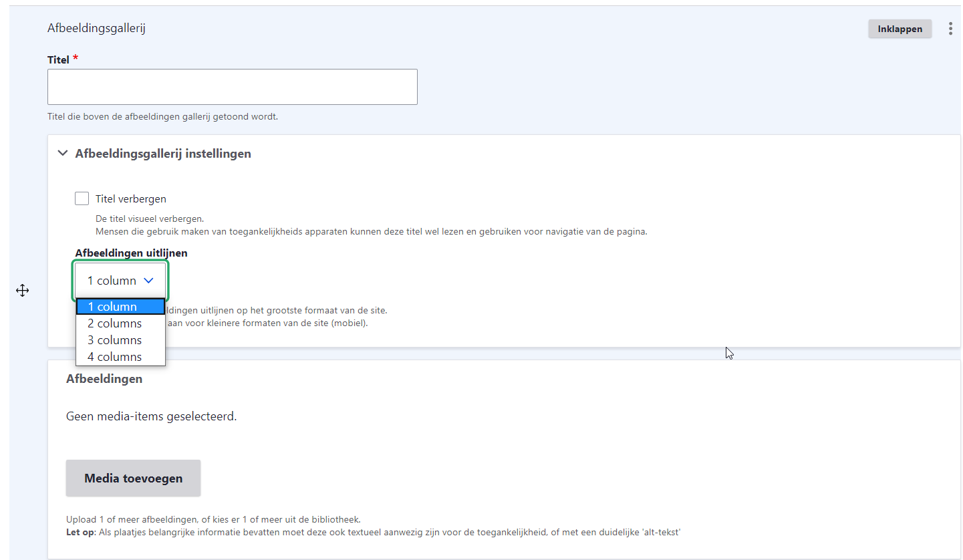Click the Afbeeldingsgallerij paragraph title at top
This screenshot has width=963, height=560.
pos(96,28)
